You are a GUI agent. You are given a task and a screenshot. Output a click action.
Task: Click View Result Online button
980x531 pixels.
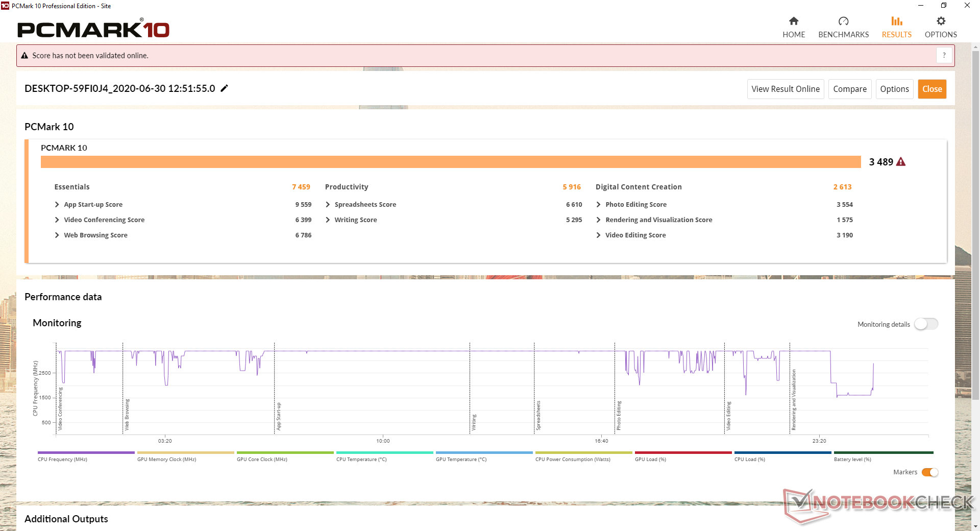[x=786, y=89]
